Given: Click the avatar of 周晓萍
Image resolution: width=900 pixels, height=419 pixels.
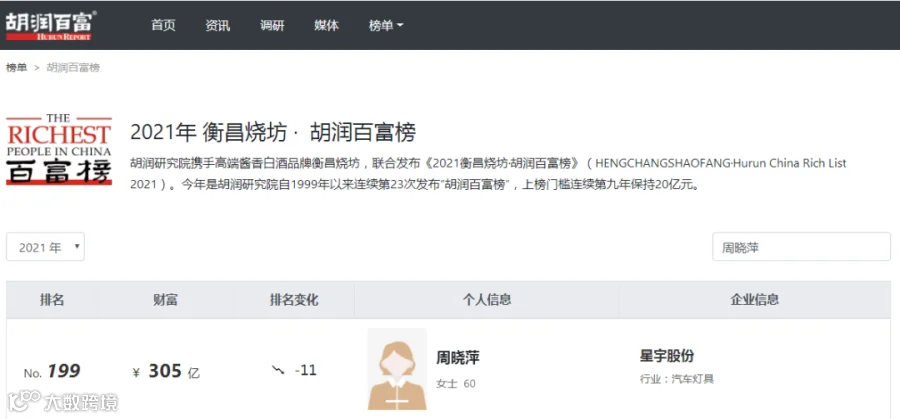Looking at the screenshot, I should [x=397, y=369].
